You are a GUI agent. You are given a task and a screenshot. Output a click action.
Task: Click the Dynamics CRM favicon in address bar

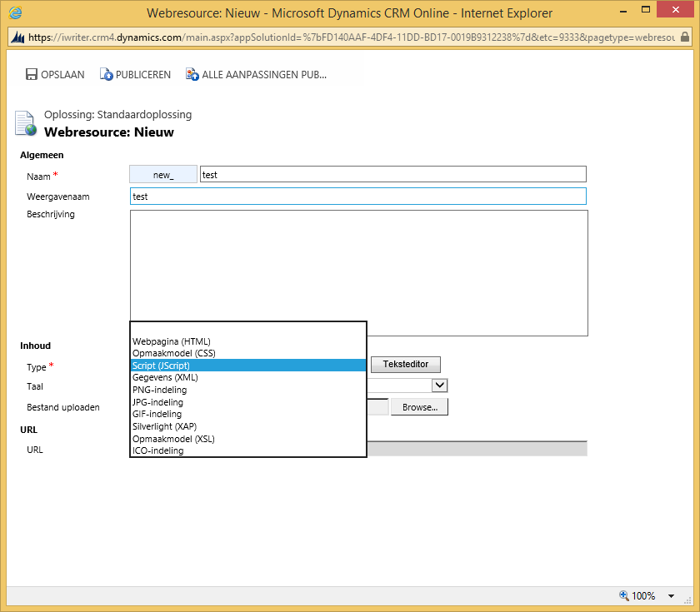tap(17, 37)
